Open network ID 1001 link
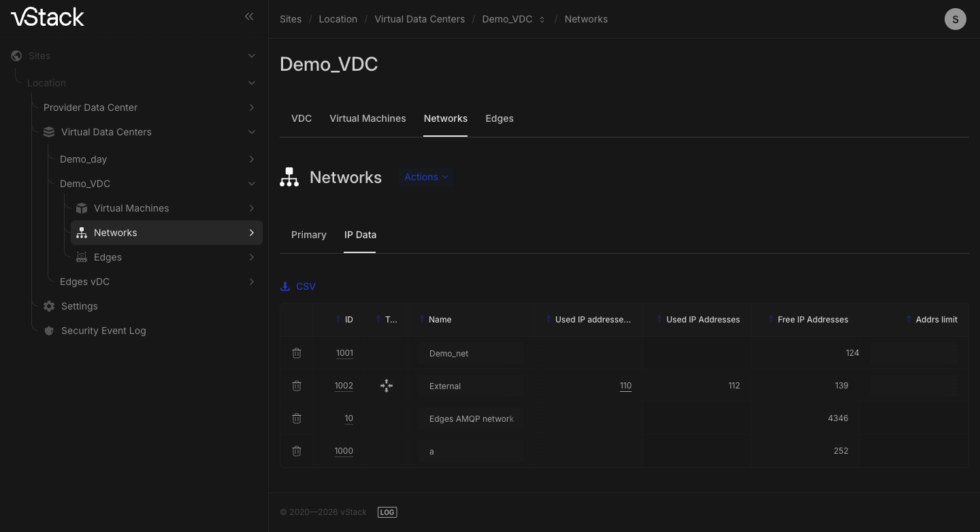 [x=344, y=353]
